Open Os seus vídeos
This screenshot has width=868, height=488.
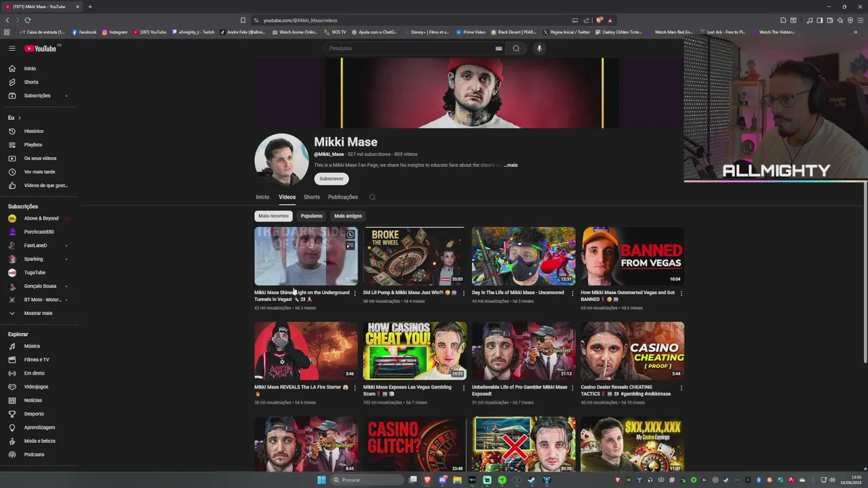coord(39,158)
